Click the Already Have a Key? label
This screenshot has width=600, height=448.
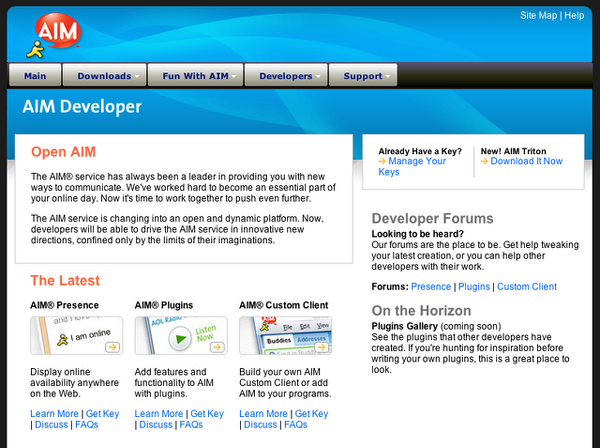(420, 151)
